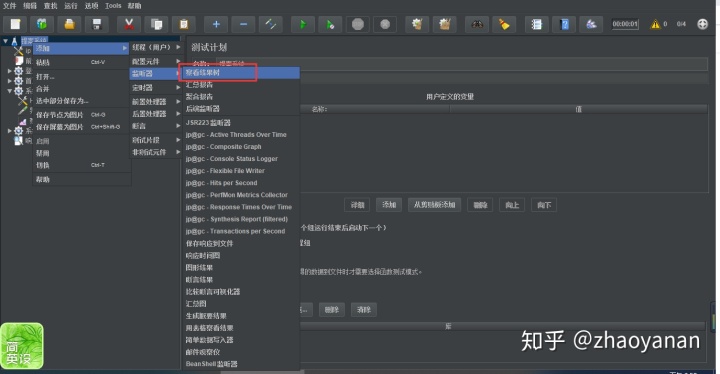This screenshot has height=374, width=720.
Task: Open the 编辑 menu
Action: point(30,6)
